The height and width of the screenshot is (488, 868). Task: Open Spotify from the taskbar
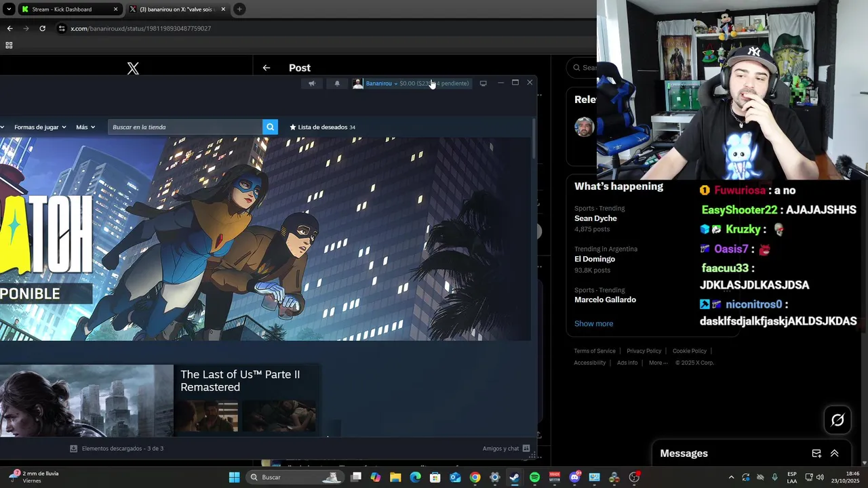(x=534, y=477)
